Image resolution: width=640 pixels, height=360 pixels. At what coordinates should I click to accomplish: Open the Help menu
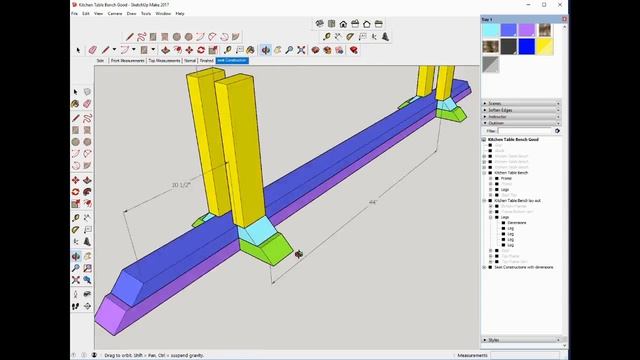(180, 13)
